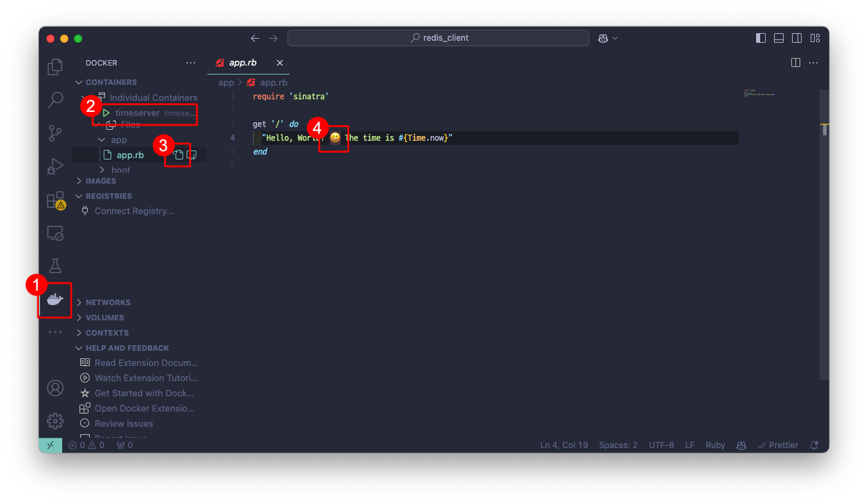Change cursor position via Ln 4, Col 19
868x504 pixels.
coord(564,445)
